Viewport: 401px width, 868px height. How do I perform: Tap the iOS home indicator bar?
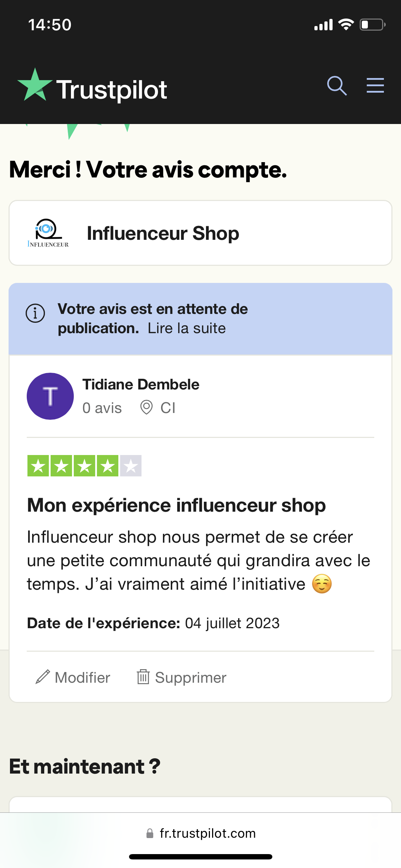[200, 857]
